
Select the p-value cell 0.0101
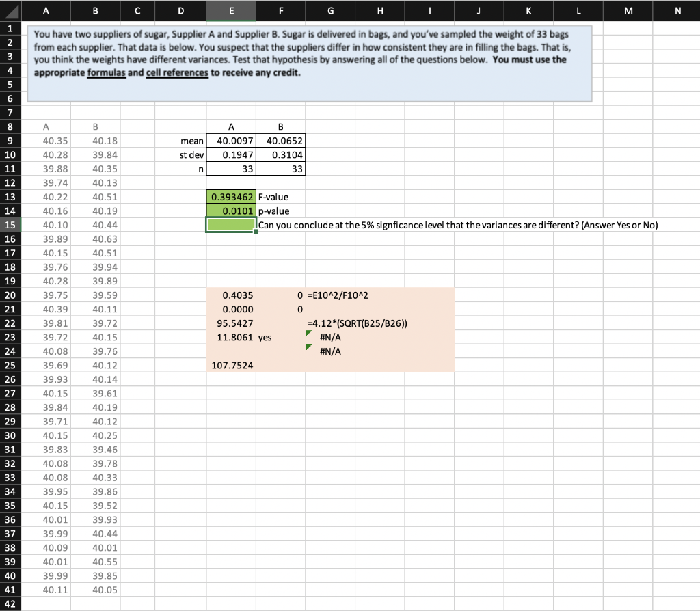point(231,211)
